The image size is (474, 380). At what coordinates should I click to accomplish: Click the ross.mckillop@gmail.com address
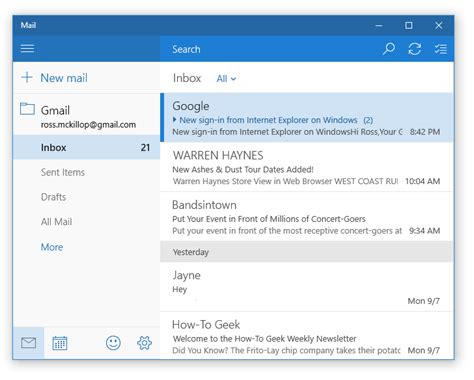click(88, 125)
